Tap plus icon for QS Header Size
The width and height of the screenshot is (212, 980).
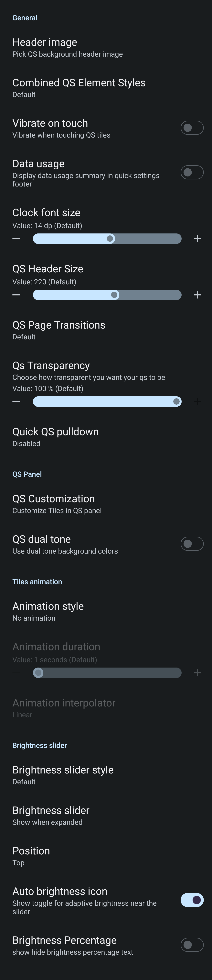(197, 295)
